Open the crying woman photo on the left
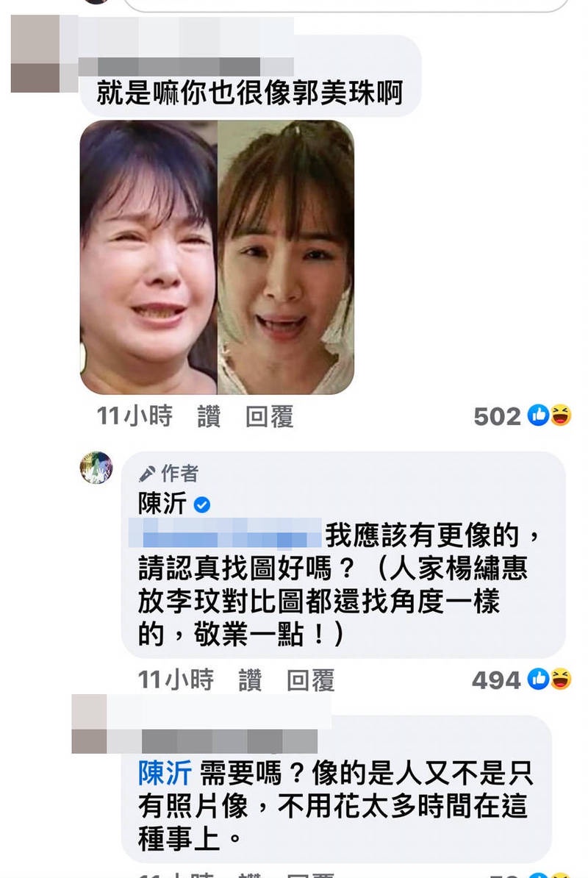This screenshot has width=588, height=878. (148, 257)
